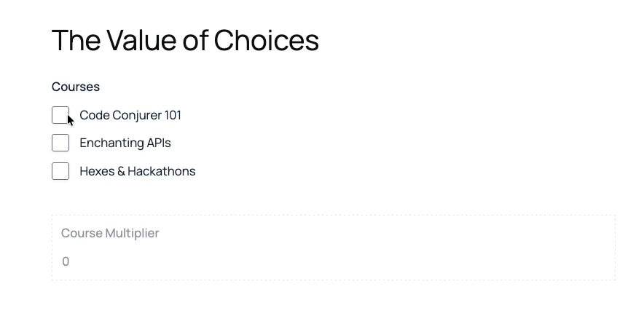Tick the Hexes & Hackathons checkbox
Screen dimensions: 644x316
60,171
